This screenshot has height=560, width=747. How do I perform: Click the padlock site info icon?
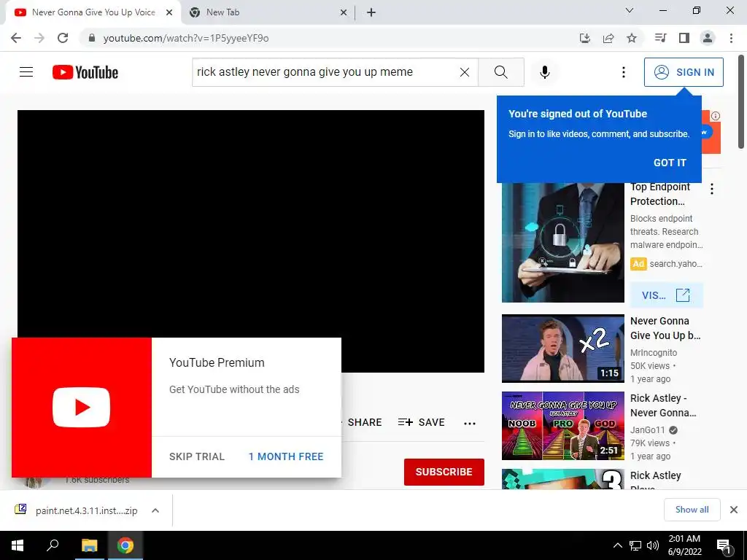92,38
